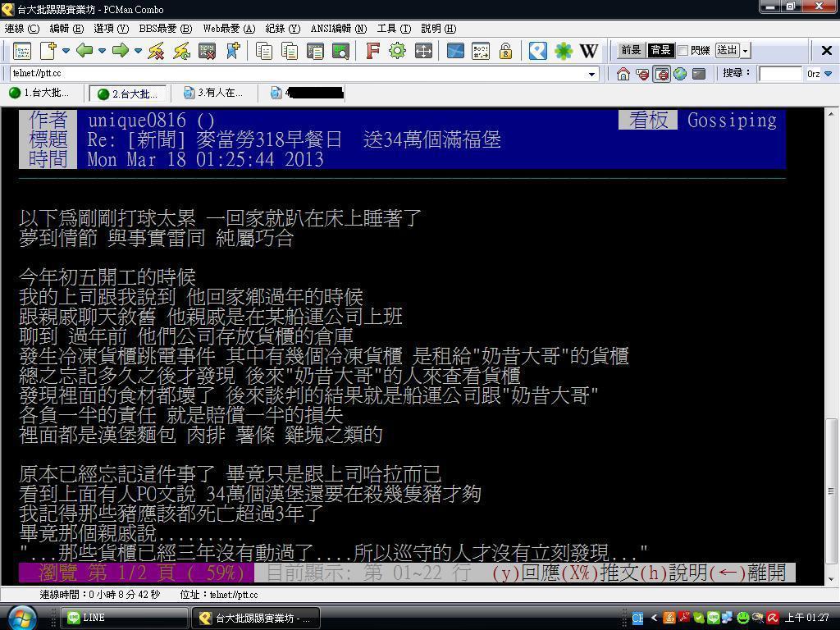
Task: Open the 紀錄 (Y) menu
Action: [x=283, y=29]
